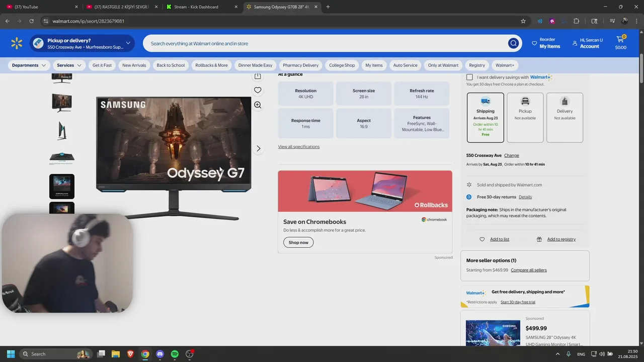Click Compare all sellers link
This screenshot has height=362, width=644.
click(529, 270)
